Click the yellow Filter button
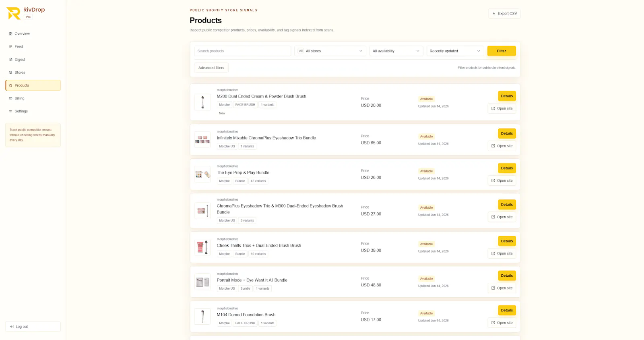The width and height of the screenshot is (644, 340). [x=502, y=51]
